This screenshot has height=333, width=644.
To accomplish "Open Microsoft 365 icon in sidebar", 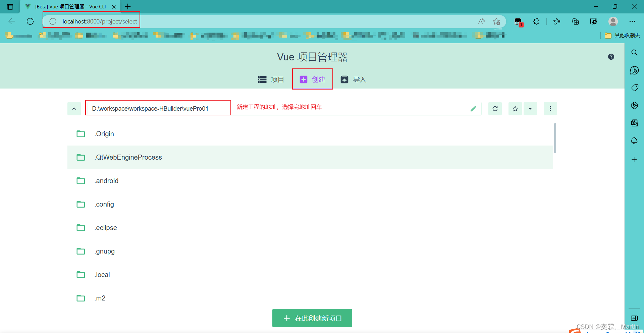I will [x=634, y=106].
